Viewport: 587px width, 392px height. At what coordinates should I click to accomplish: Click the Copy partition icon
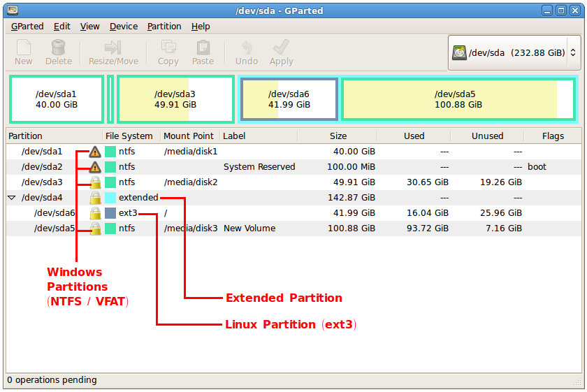click(x=168, y=48)
